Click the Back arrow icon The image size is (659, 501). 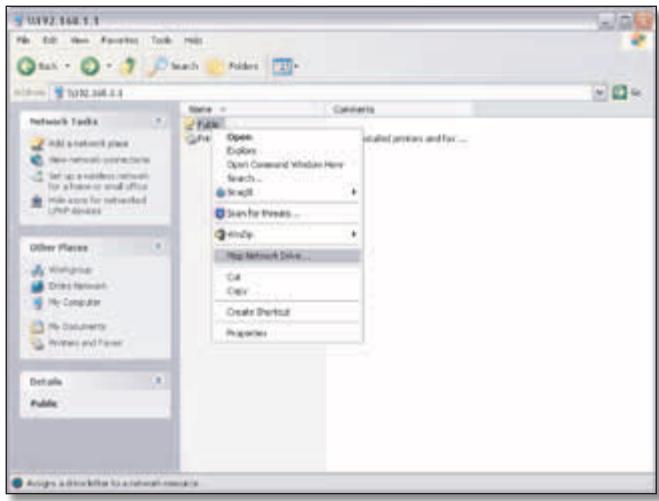pyautogui.click(x=26, y=66)
